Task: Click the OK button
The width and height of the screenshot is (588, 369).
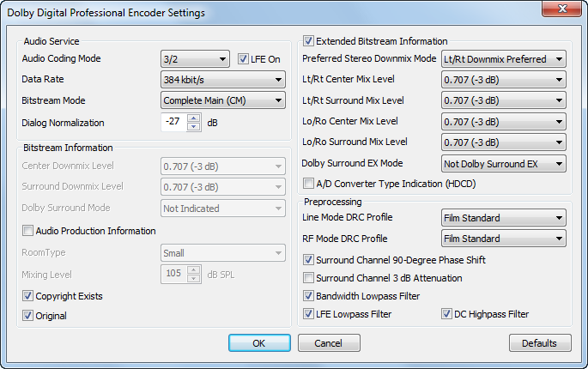Action: coord(259,342)
